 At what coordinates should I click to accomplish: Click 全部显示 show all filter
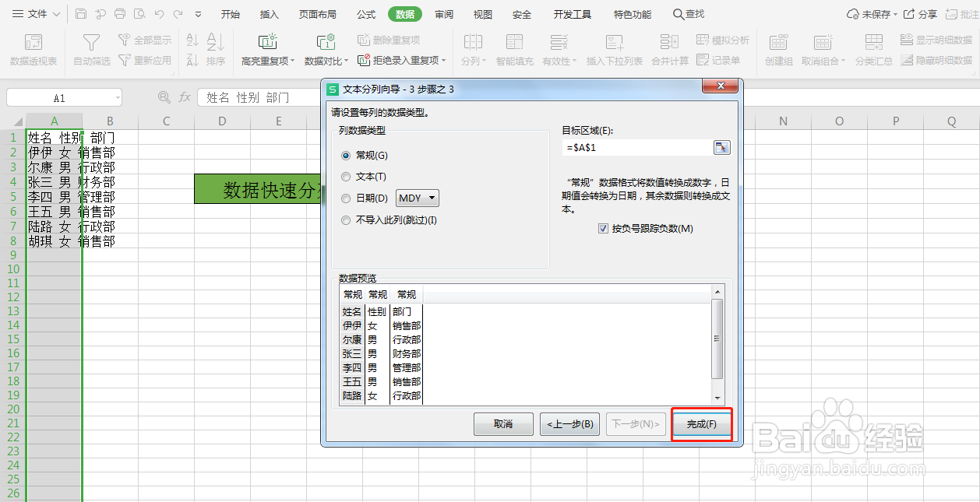tap(145, 40)
